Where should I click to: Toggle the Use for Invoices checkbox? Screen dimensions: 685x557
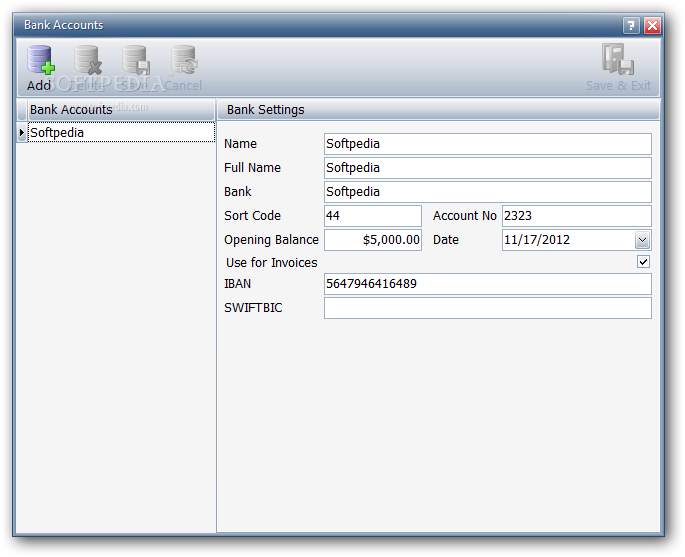click(x=643, y=262)
